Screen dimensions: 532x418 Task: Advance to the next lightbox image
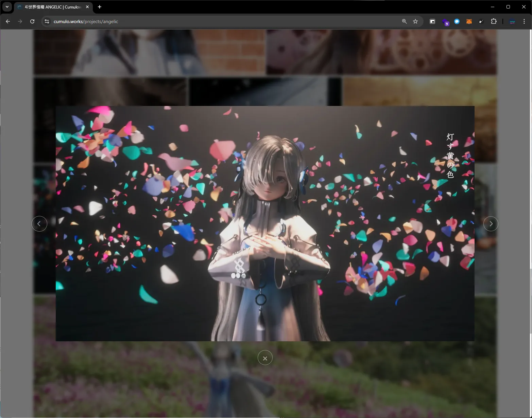pos(491,224)
